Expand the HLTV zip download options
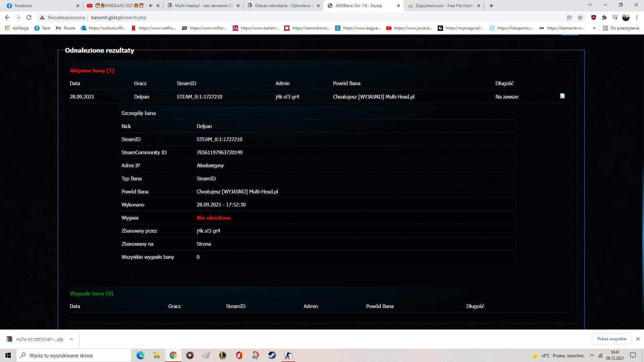This screenshot has height=362, width=644. [x=71, y=339]
